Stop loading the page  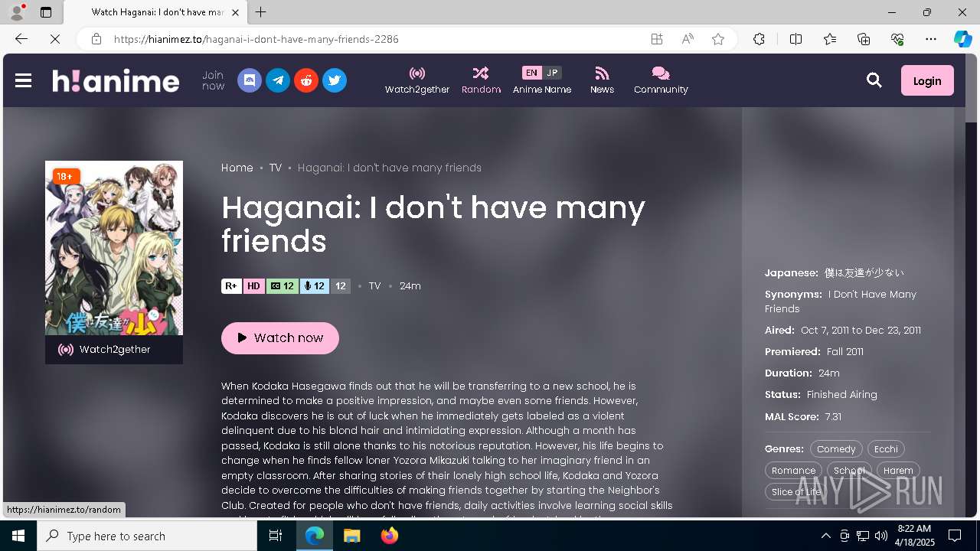click(x=55, y=39)
